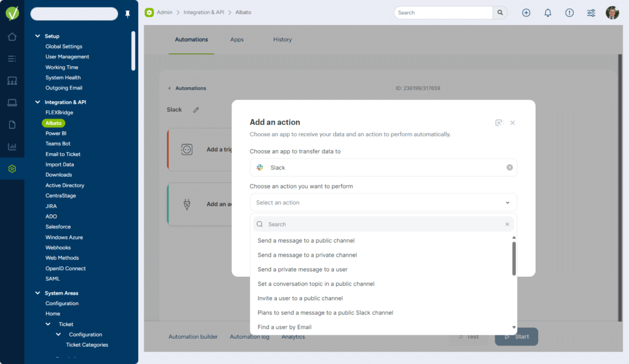Viewport: 629px width, 364px height.
Task: Collapse the Setup tree section
Action: (x=37, y=36)
